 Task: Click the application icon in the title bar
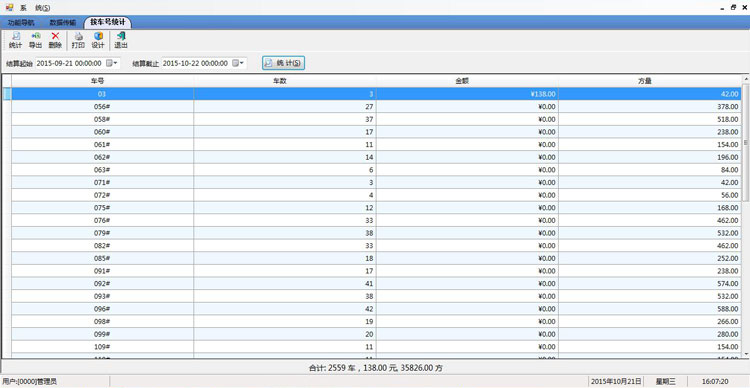(9, 7)
